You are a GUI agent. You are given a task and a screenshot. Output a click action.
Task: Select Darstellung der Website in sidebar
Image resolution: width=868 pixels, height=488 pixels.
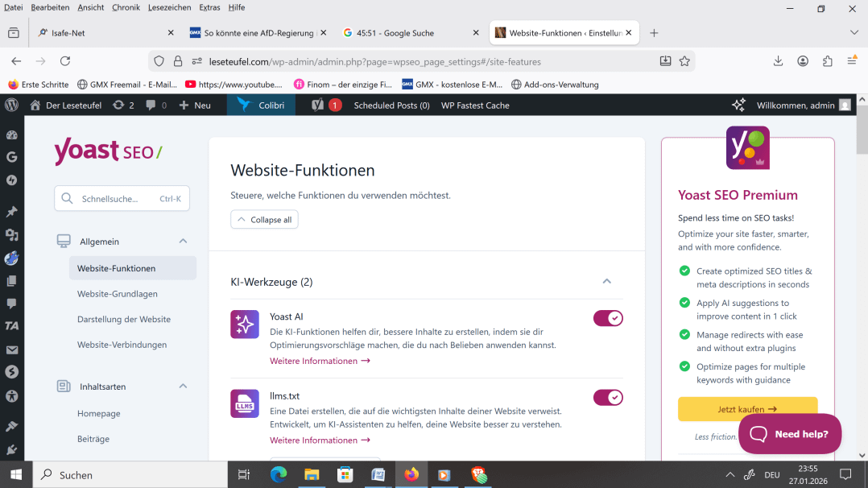124,319
